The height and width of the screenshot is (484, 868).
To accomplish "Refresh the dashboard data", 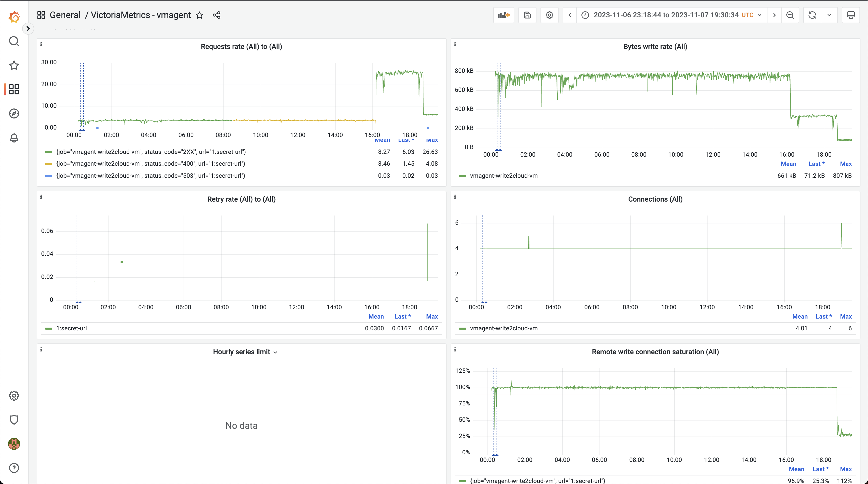I will (812, 15).
